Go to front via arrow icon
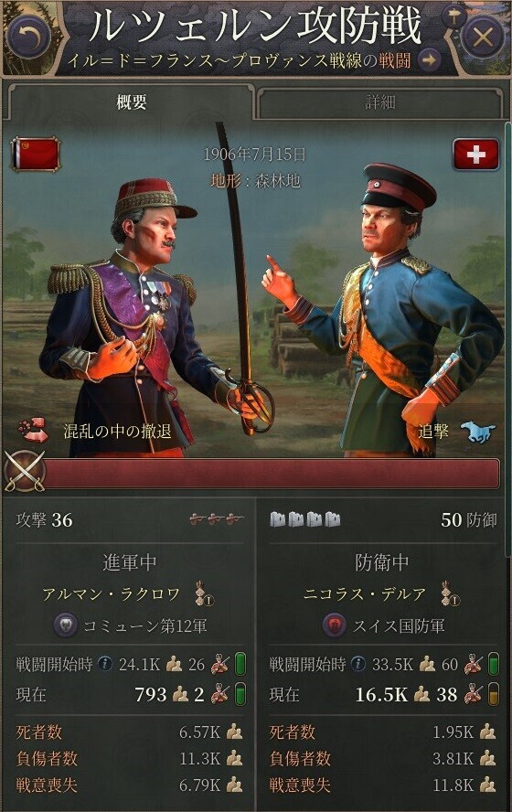This screenshot has width=512, height=812. [x=429, y=60]
